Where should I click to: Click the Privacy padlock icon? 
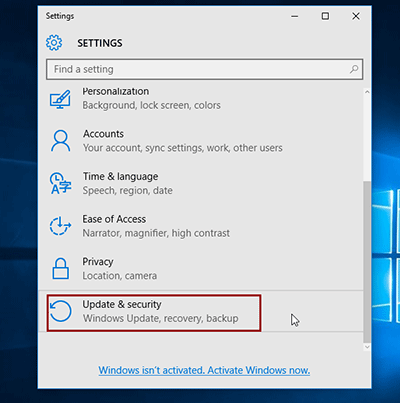click(x=60, y=268)
